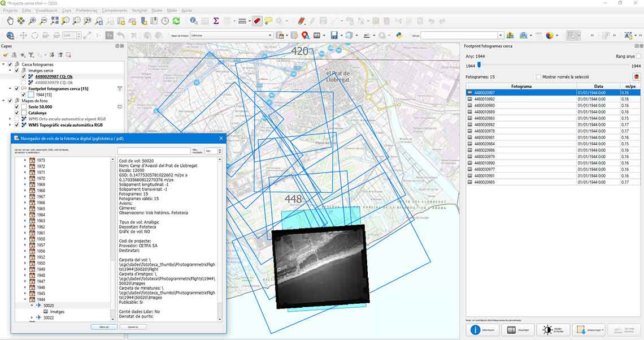Click the 1944 [15] layer color swatch

(x=31, y=94)
